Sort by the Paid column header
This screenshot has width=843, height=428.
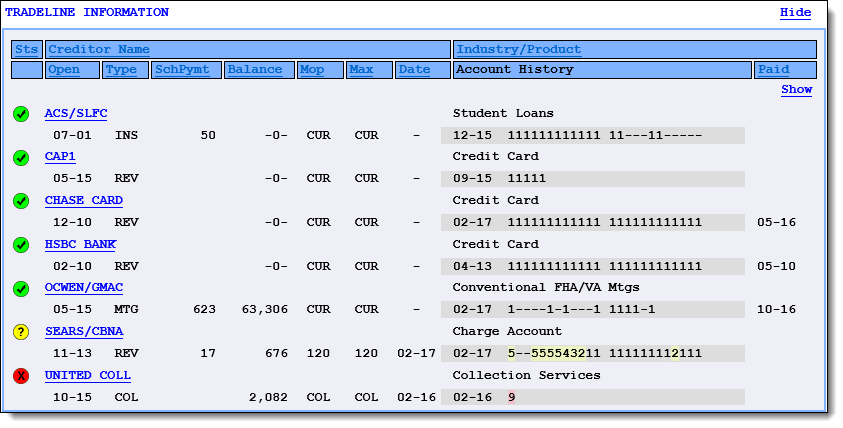pos(774,70)
